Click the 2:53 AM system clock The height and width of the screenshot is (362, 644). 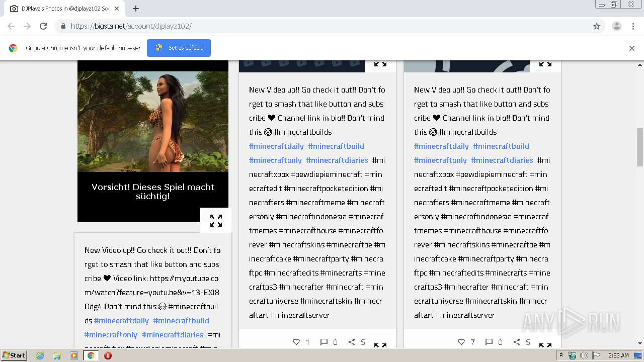pyautogui.click(x=618, y=355)
